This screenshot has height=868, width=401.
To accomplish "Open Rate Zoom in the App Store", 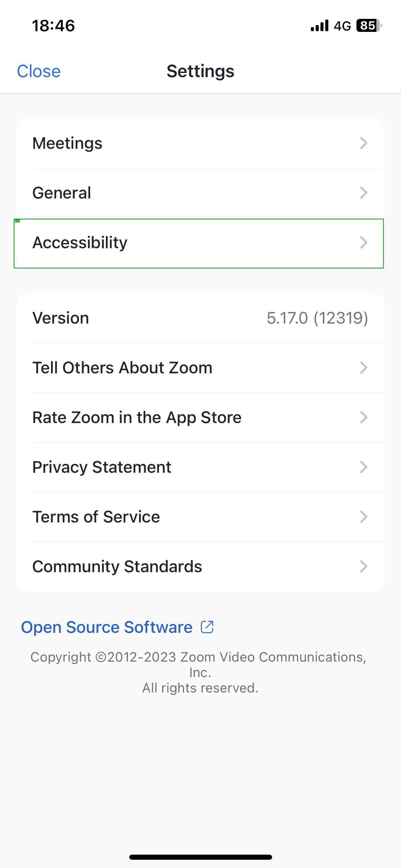I will pyautogui.click(x=200, y=417).
